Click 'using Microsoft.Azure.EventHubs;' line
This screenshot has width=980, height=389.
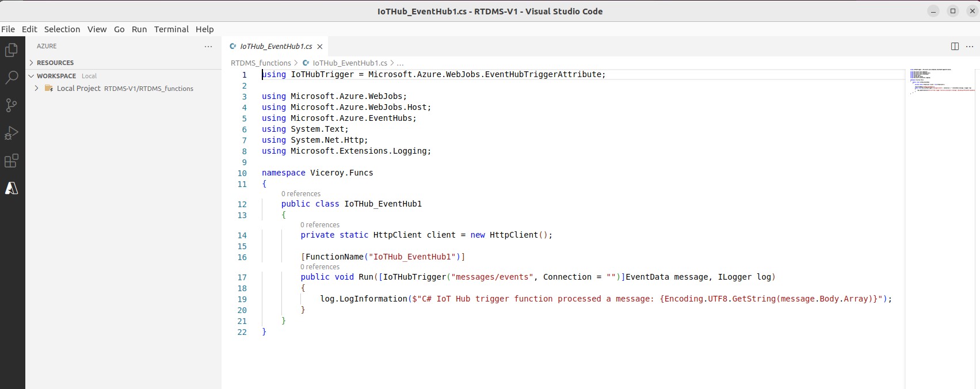point(339,118)
